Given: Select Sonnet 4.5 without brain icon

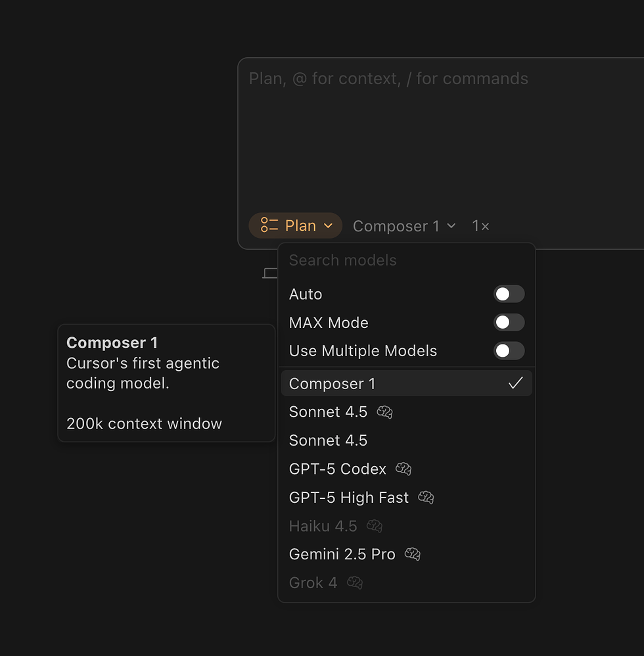Looking at the screenshot, I should 407,440.
